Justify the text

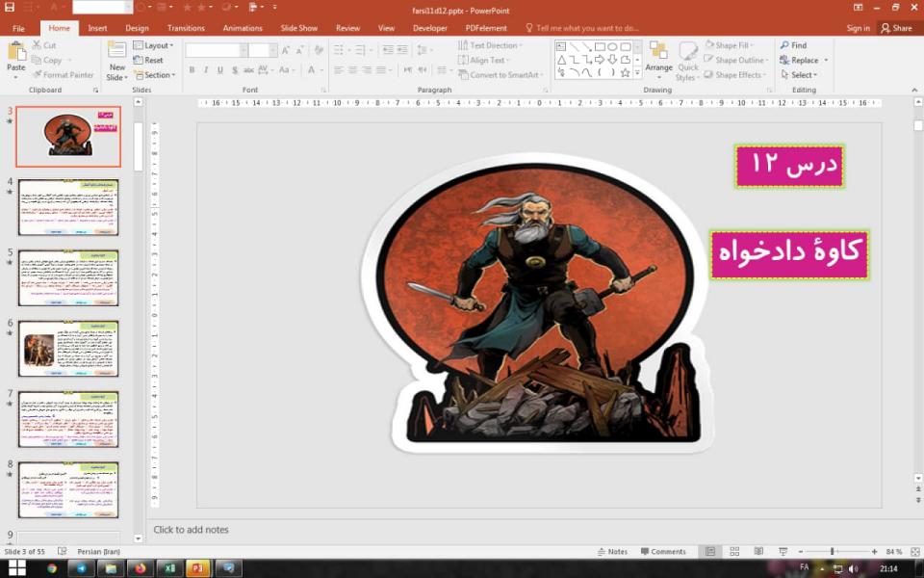[x=381, y=70]
